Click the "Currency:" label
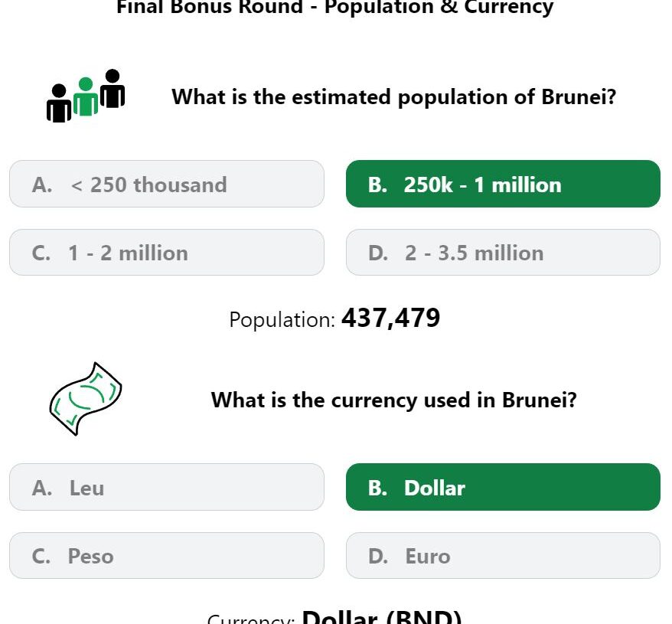 pos(251,619)
